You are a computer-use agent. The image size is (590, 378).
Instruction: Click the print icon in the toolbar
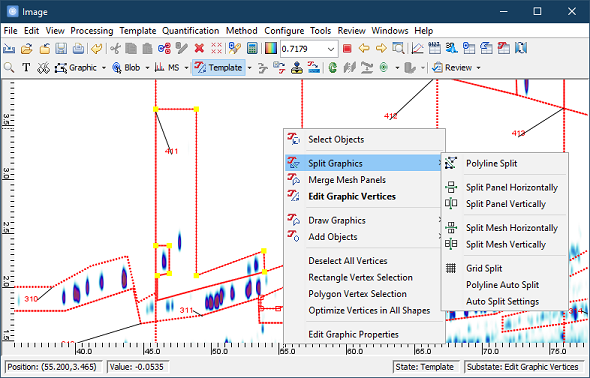[78, 49]
